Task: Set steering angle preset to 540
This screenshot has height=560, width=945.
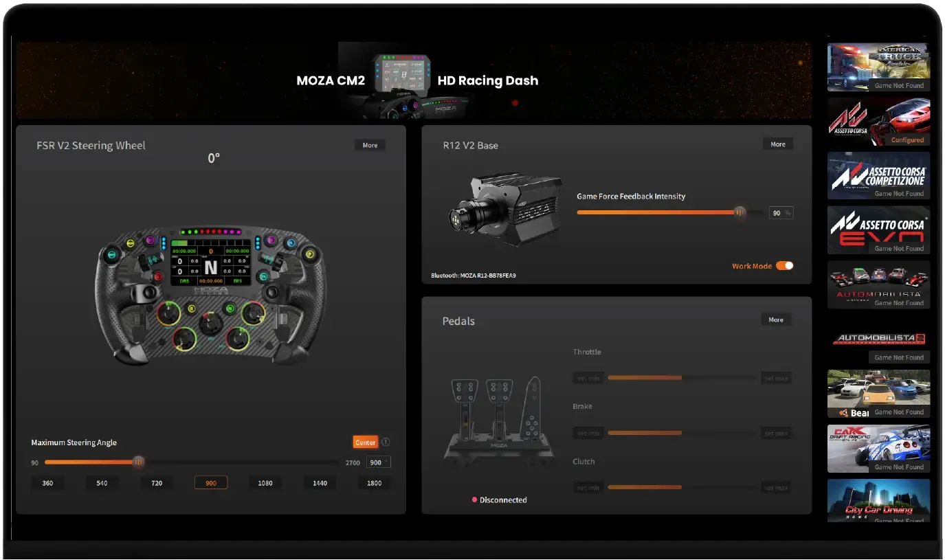Action: click(x=102, y=483)
